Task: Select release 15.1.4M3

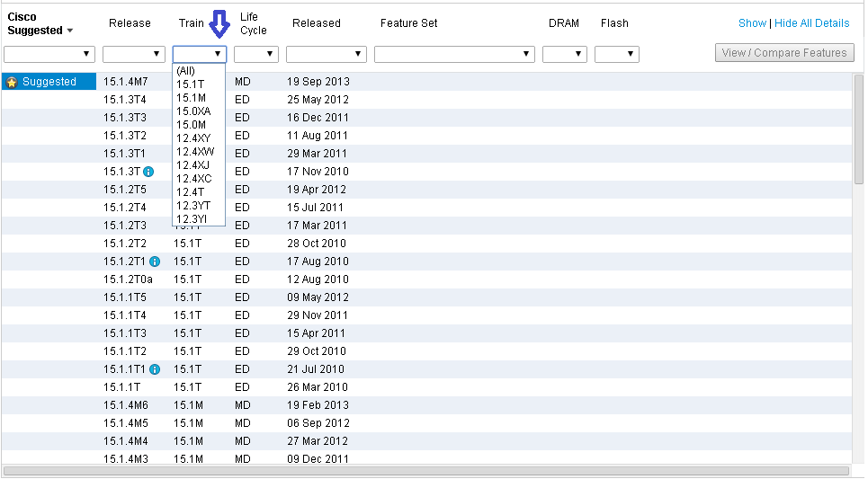Action: pos(126,459)
